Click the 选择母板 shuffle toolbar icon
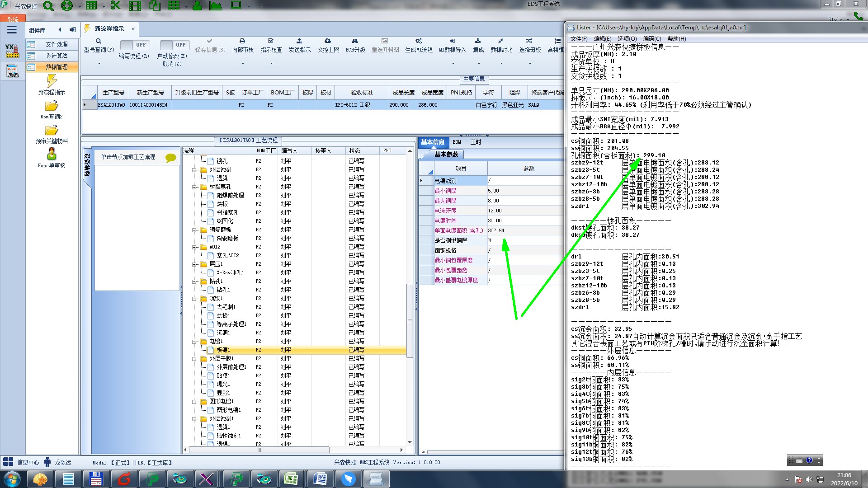 point(529,41)
